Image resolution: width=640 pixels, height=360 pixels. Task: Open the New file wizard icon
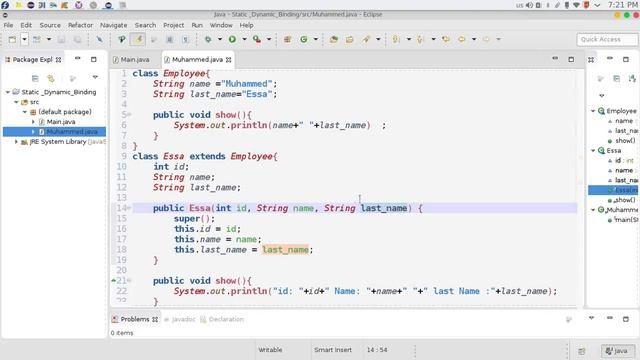click(x=12, y=39)
